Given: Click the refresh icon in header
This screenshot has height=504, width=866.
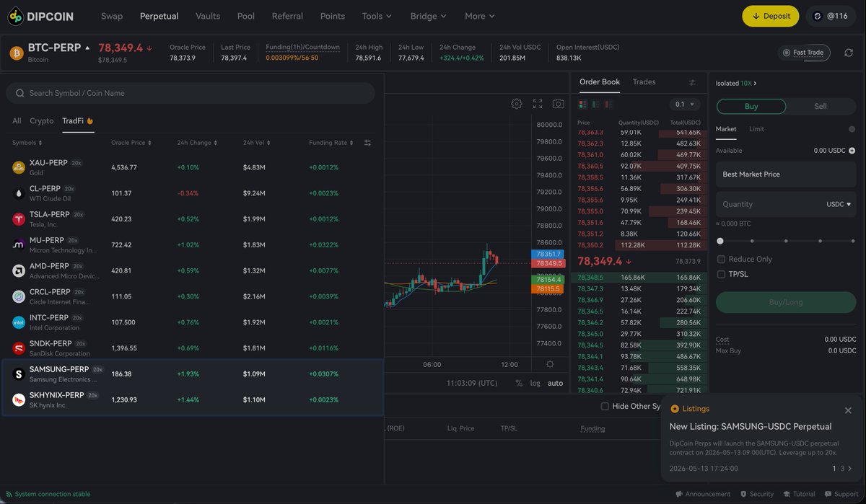Looking at the screenshot, I should coord(849,53).
